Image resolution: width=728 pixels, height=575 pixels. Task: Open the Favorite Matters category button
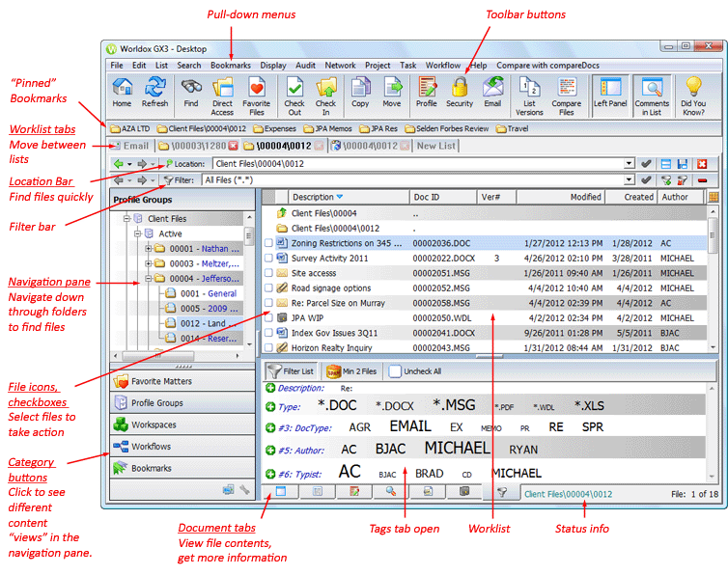point(182,381)
